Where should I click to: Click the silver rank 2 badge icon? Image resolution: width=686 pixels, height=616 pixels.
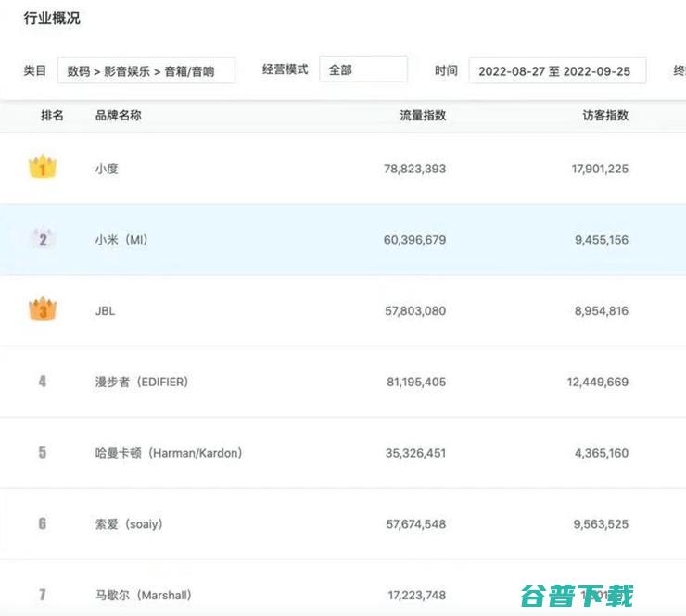coord(43,239)
